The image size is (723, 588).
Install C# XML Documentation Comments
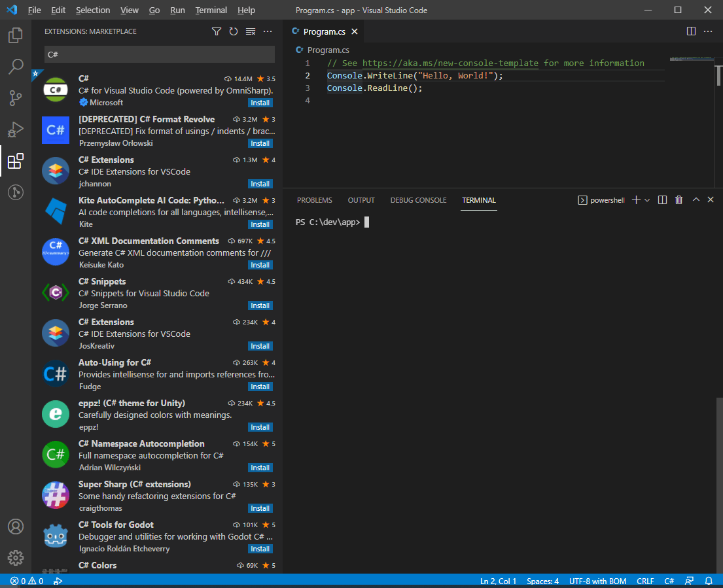pyautogui.click(x=260, y=265)
